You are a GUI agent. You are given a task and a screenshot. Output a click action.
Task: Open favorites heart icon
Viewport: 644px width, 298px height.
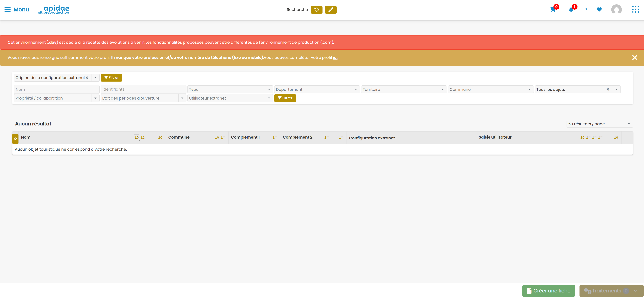tap(599, 10)
